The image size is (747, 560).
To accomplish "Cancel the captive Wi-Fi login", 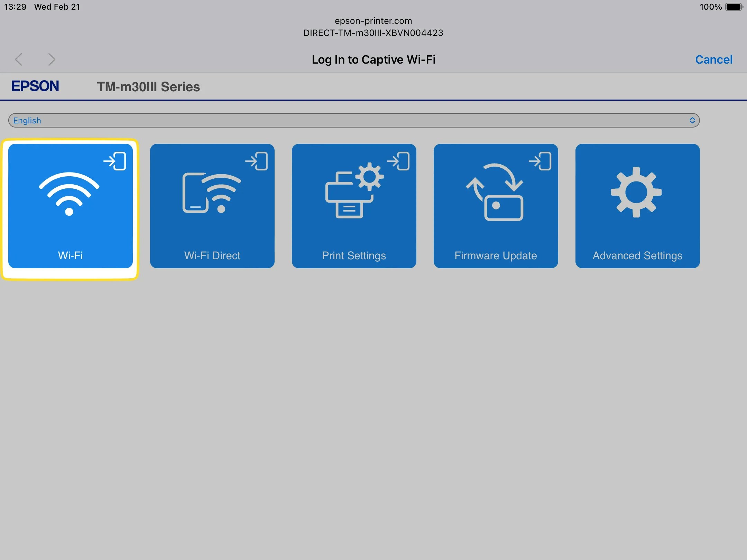I will pos(713,59).
